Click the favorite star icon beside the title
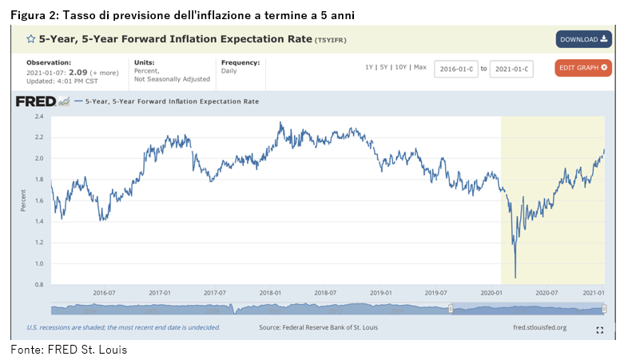 [x=31, y=39]
